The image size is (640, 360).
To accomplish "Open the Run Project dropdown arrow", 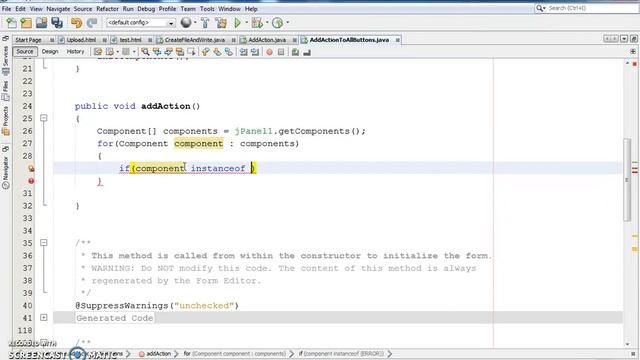I will pos(247,23).
